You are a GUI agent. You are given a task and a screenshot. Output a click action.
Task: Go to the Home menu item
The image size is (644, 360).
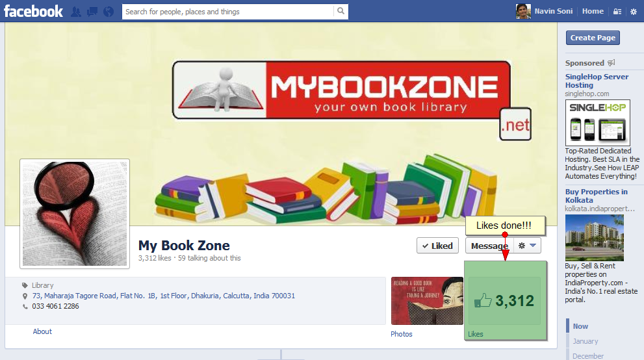coord(593,11)
